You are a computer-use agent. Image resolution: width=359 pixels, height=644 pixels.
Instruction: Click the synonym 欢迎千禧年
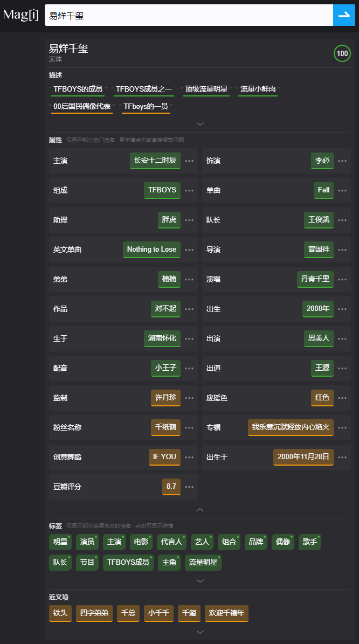(226, 613)
